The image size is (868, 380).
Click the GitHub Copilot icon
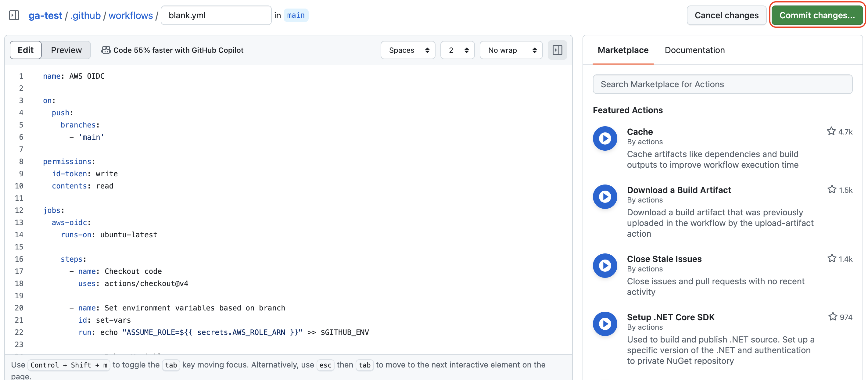coord(106,50)
